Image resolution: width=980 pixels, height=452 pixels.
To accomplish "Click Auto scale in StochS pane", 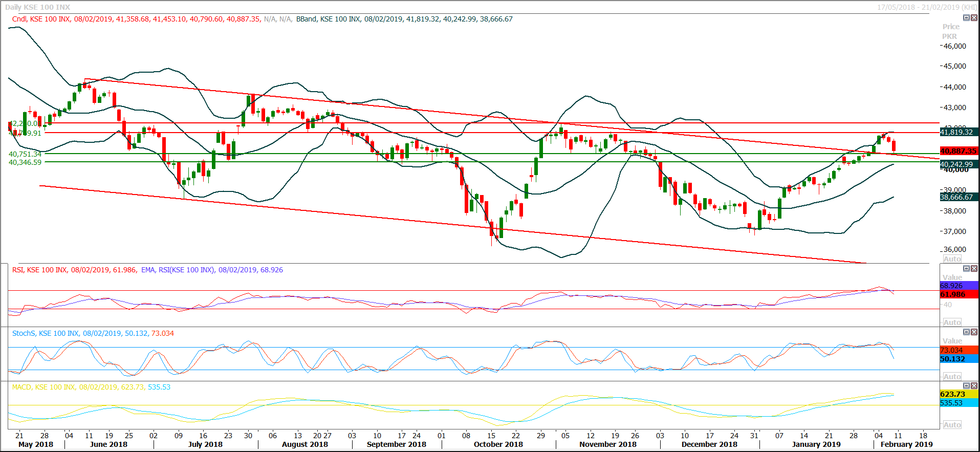I will pos(952,377).
